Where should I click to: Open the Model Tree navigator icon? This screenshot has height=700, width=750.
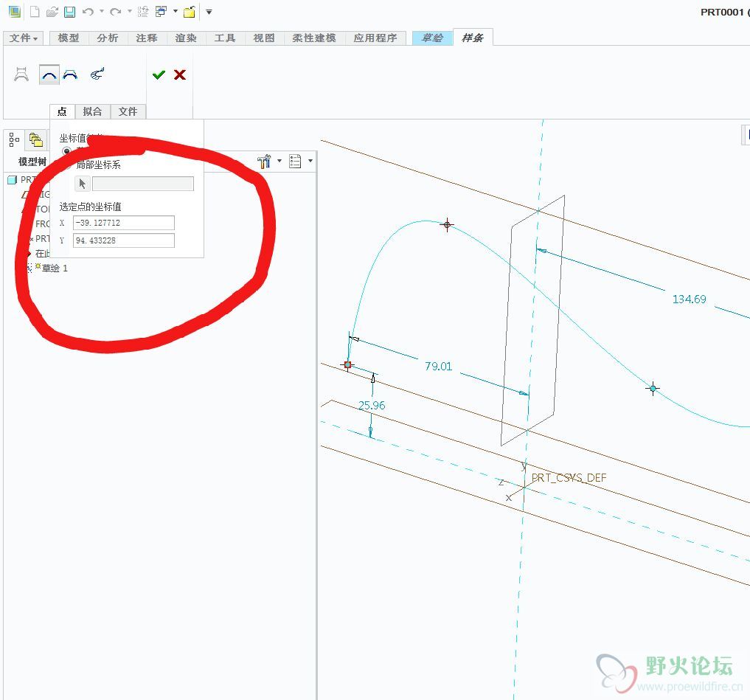pos(14,139)
